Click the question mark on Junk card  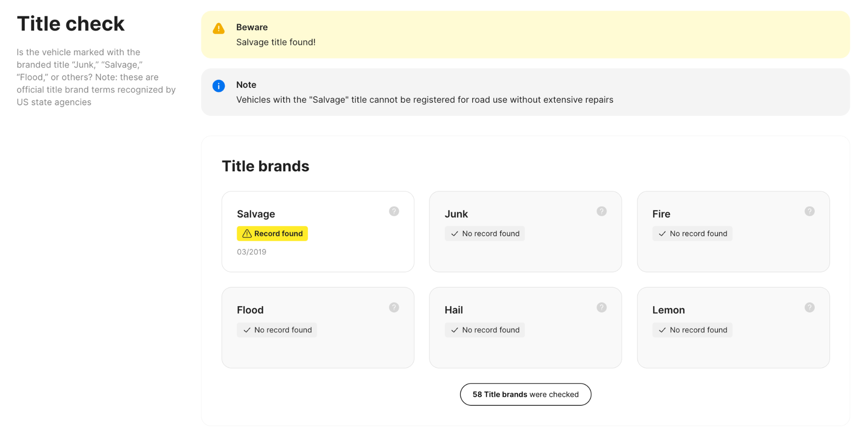pyautogui.click(x=601, y=211)
